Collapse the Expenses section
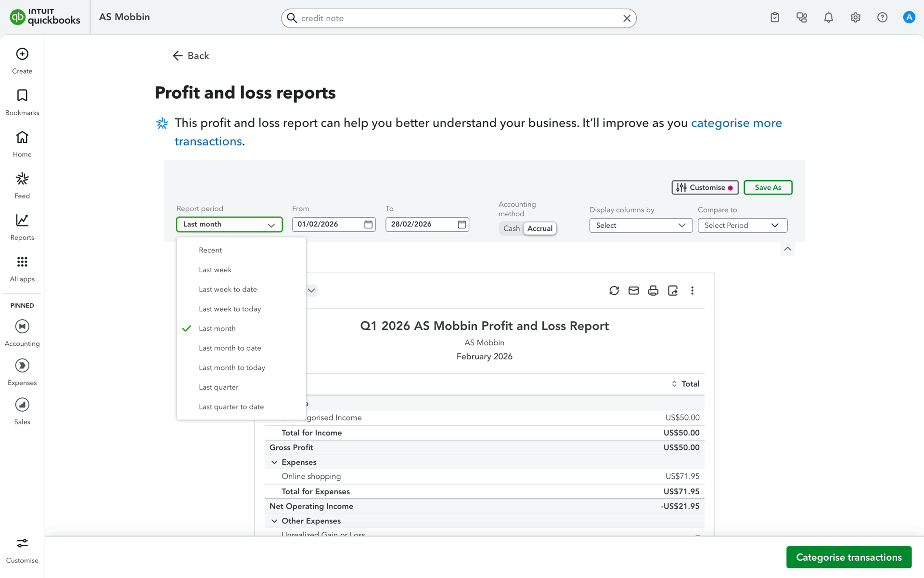 274,462
